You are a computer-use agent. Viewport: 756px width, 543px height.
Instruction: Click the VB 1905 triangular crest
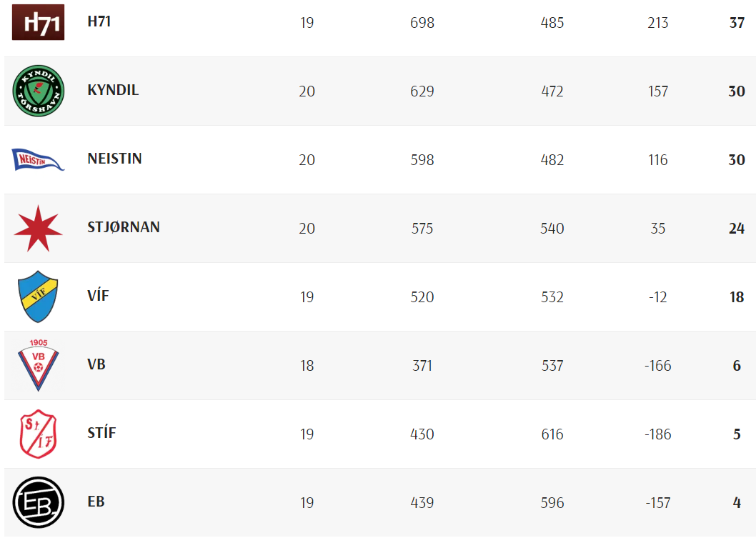point(38,365)
